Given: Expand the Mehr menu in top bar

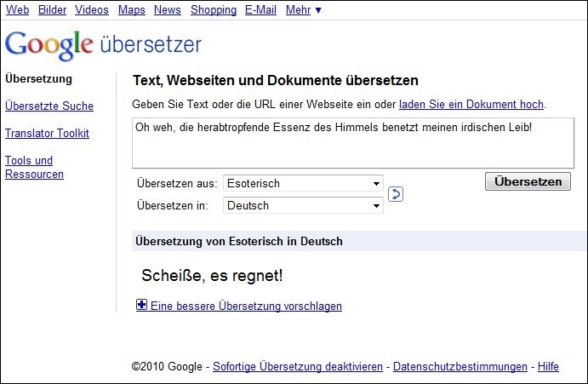Looking at the screenshot, I should pos(304,10).
